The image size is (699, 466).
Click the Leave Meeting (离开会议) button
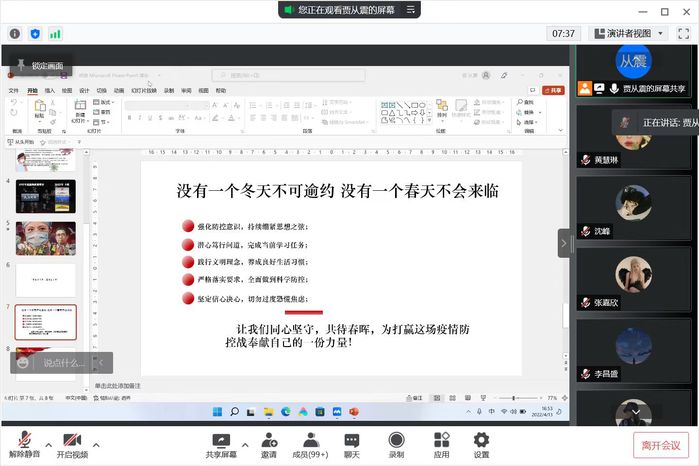pyautogui.click(x=660, y=445)
